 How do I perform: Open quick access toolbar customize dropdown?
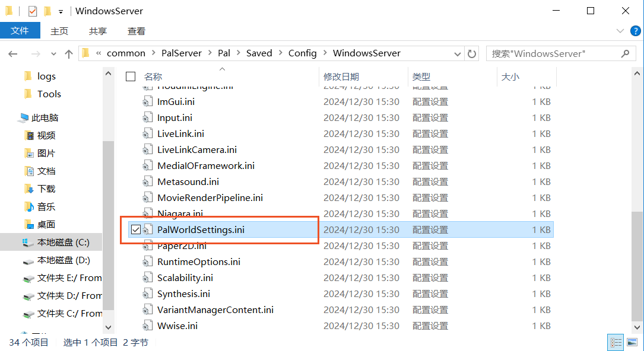coord(61,11)
